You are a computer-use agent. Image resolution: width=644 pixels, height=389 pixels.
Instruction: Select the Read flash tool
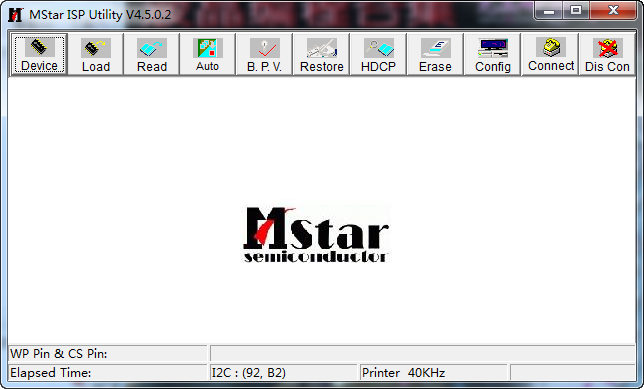[152, 55]
